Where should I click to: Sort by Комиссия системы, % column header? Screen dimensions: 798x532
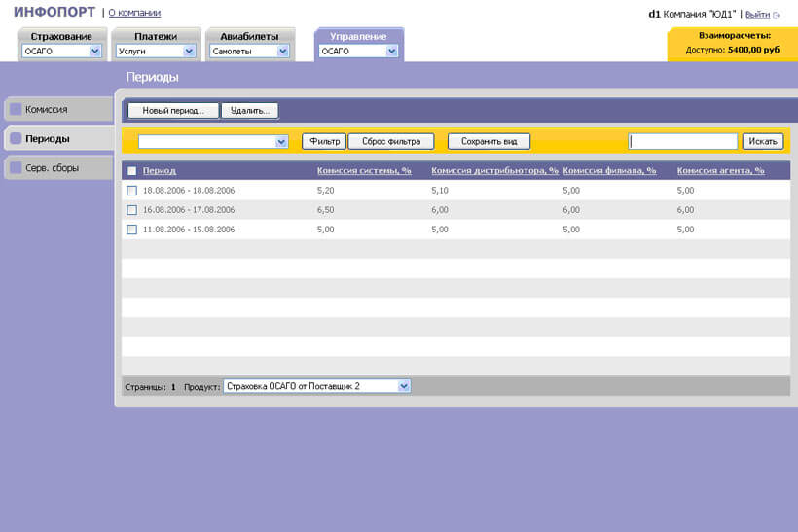[364, 170]
